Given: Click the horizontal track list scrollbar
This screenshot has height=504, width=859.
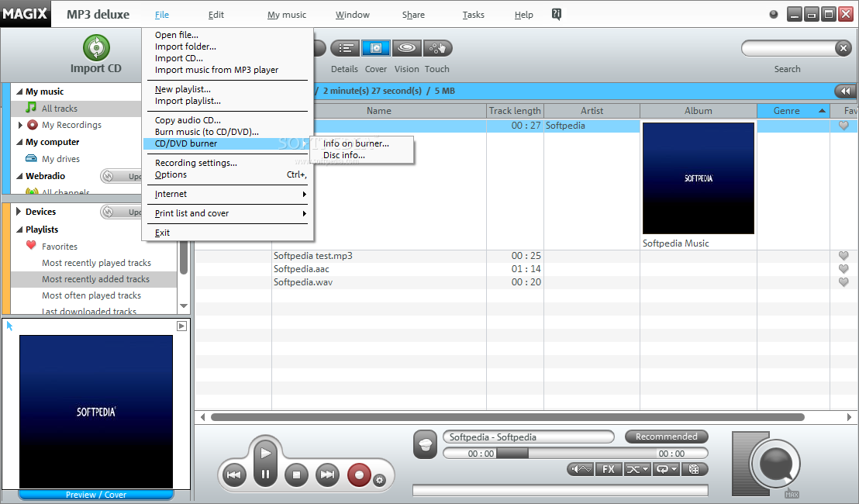Looking at the screenshot, I should pyautogui.click(x=507, y=417).
